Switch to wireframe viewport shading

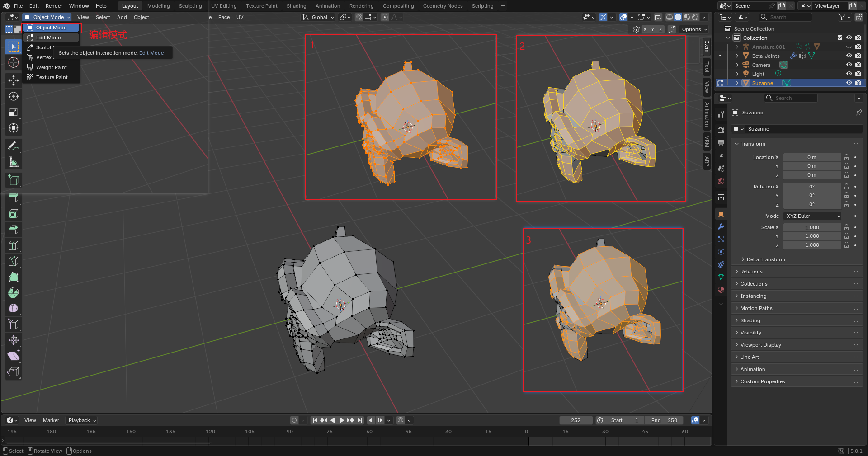pos(670,17)
